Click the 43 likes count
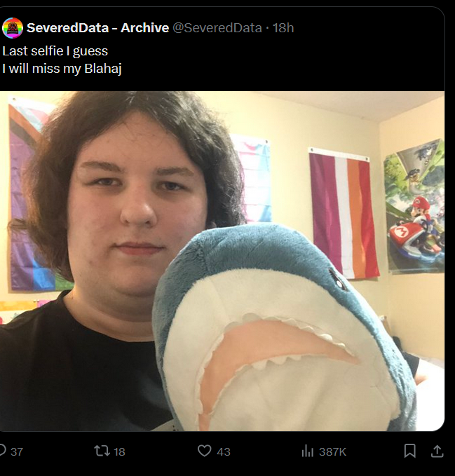 point(224,451)
